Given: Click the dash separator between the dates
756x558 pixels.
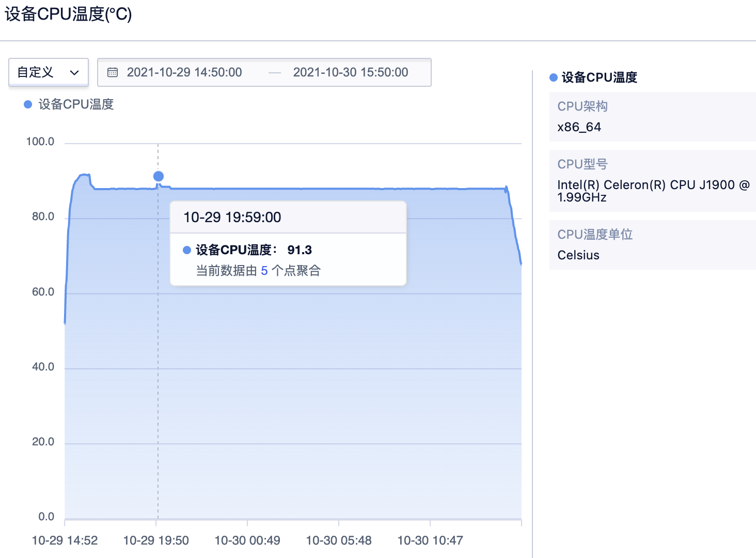Looking at the screenshot, I should click(x=275, y=73).
